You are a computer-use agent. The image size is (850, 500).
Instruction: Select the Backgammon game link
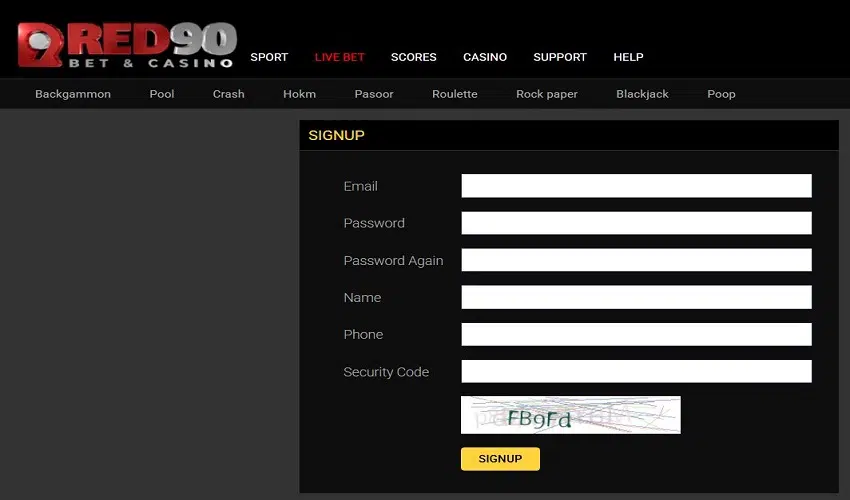pyautogui.click(x=73, y=94)
